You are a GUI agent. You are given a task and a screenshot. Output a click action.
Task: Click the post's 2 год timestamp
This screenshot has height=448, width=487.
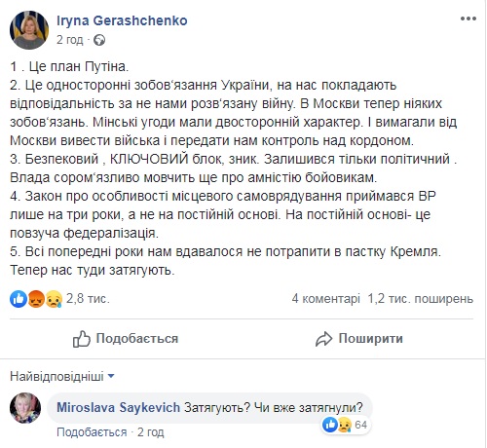pos(70,40)
